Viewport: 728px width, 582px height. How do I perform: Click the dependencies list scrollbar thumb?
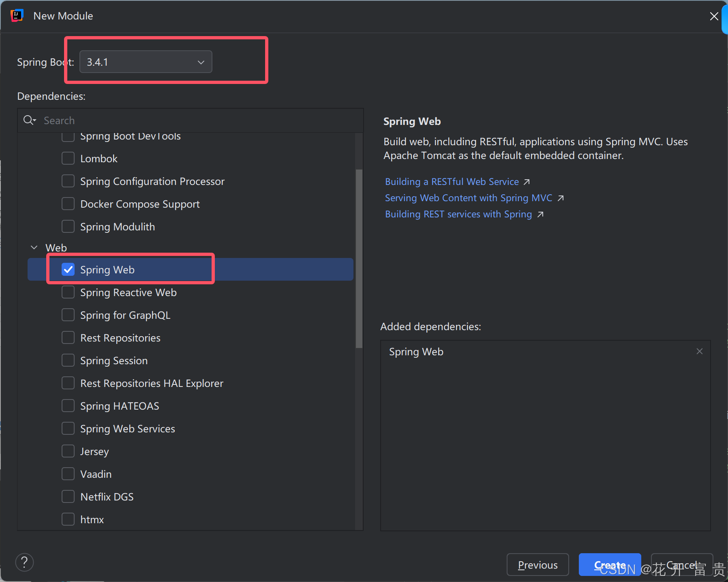(x=359, y=258)
